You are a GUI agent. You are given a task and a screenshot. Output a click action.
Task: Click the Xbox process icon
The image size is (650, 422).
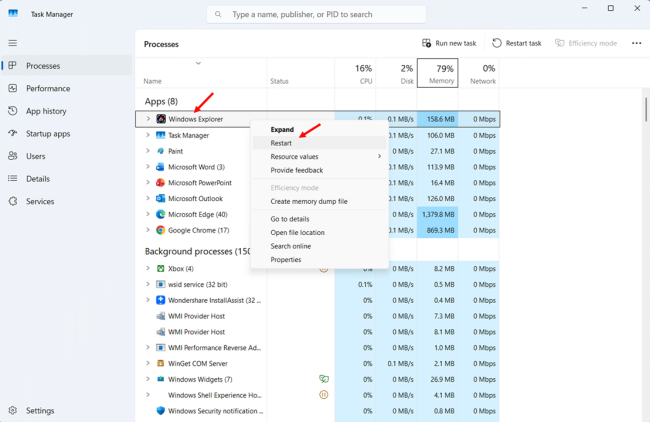[160, 269]
